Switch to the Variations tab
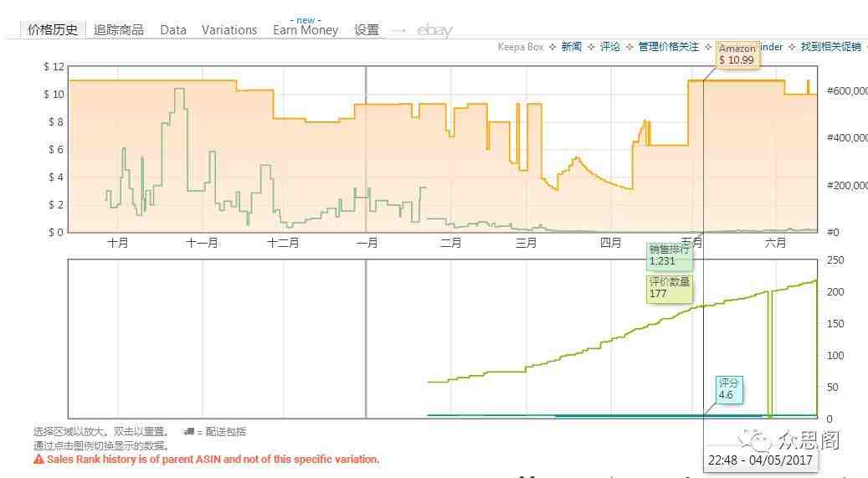The image size is (868, 478). coord(229,30)
